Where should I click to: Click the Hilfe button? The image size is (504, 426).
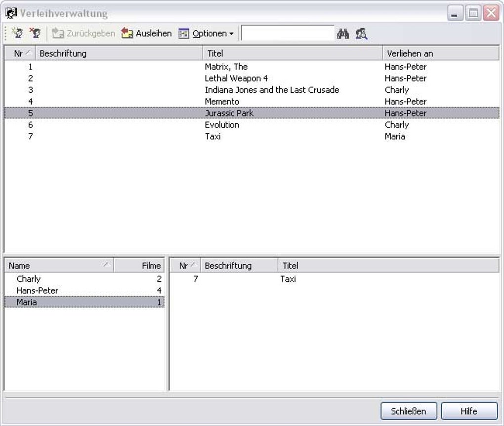click(x=469, y=411)
